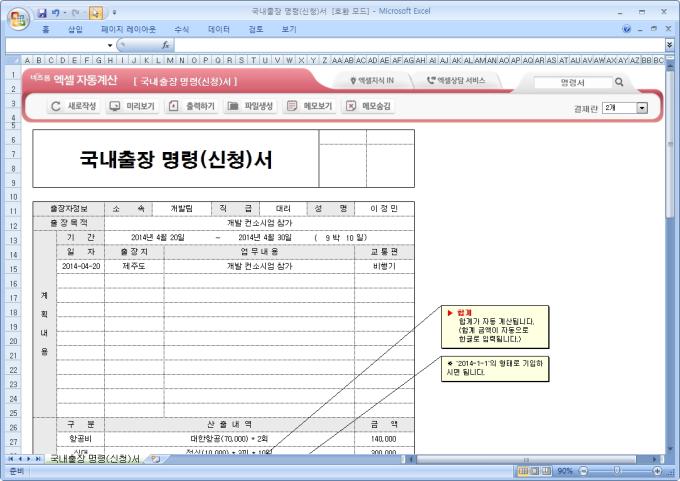This screenshot has height=481, width=680.
Task: Click the zoom slider handle
Action: (617, 471)
